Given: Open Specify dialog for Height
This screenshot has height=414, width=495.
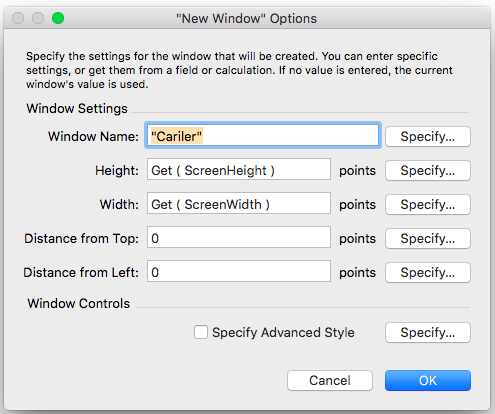Looking at the screenshot, I should tap(428, 170).
